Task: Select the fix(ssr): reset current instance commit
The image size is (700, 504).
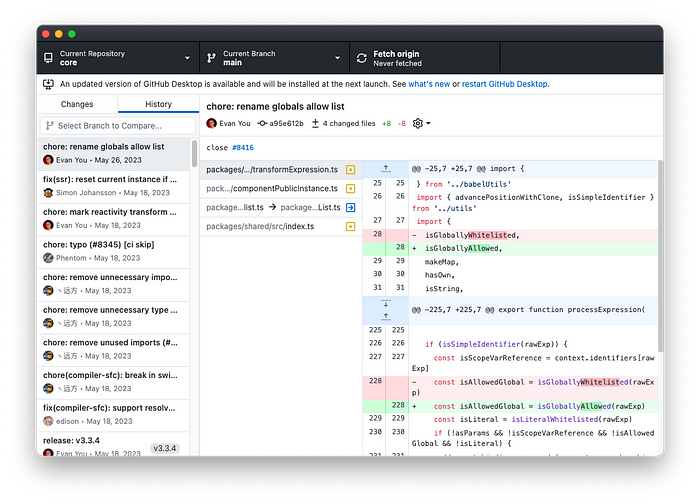Action: click(114, 186)
